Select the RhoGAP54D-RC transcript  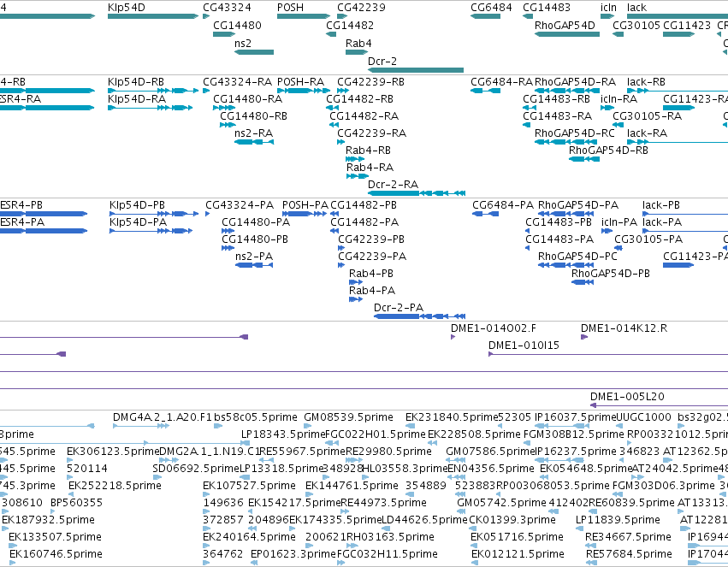click(567, 141)
